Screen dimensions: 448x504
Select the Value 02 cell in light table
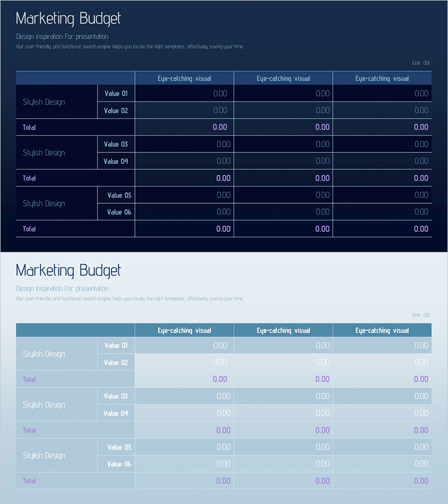(x=116, y=362)
